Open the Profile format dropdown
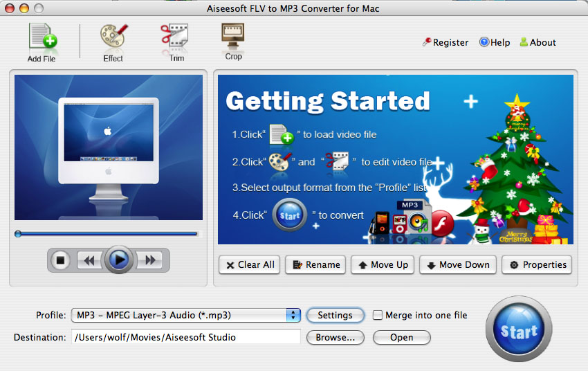 point(186,315)
